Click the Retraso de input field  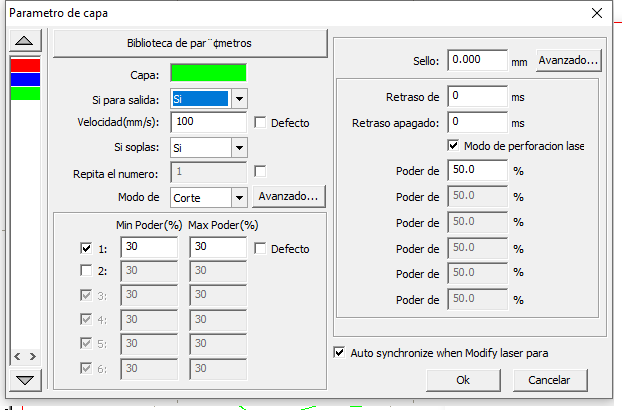477,96
